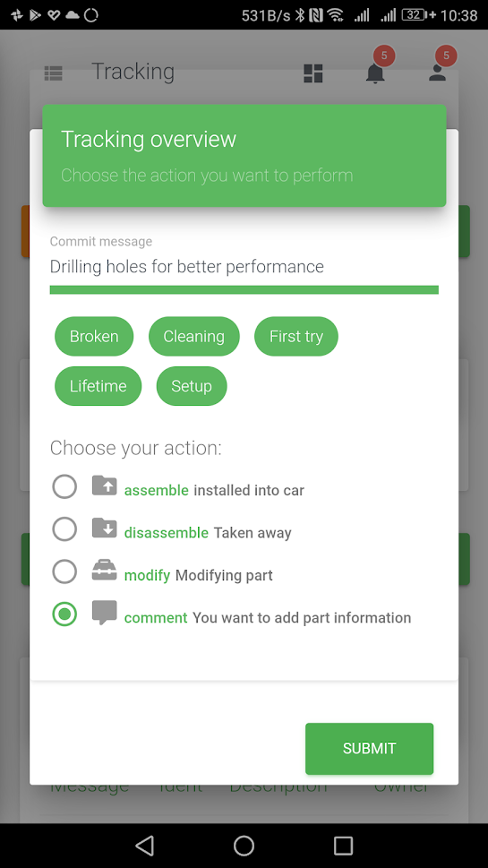This screenshot has width=488, height=868.
Task: Select the disassemble radio button
Action: (64, 529)
